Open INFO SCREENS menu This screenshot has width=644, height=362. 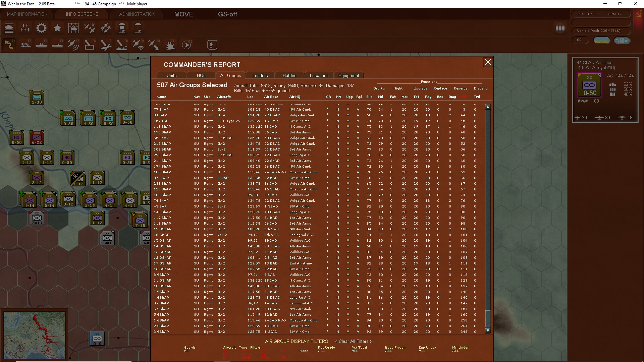tap(82, 14)
